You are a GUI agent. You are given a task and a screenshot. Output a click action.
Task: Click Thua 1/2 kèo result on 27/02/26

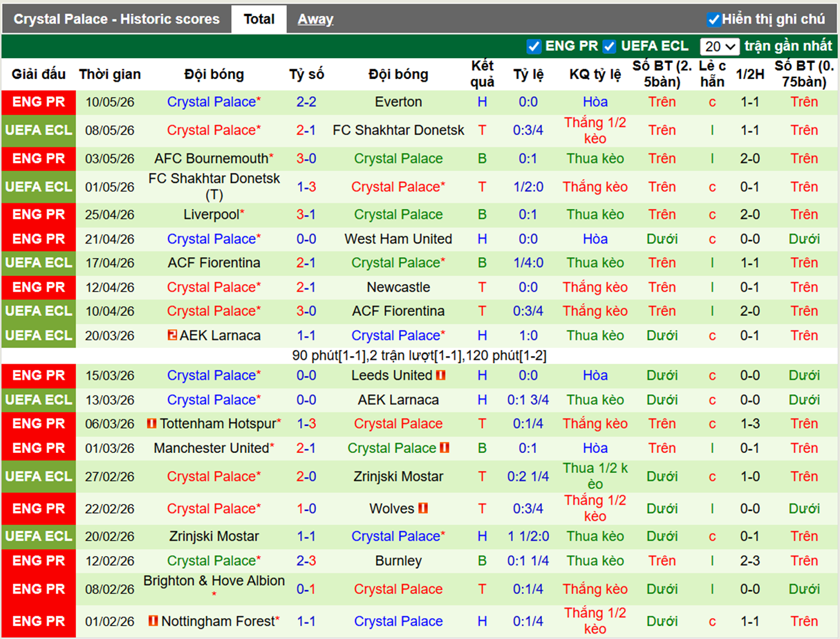(x=595, y=476)
